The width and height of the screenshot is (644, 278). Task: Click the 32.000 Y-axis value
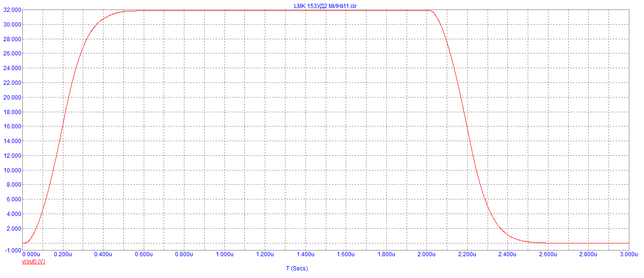(x=12, y=10)
